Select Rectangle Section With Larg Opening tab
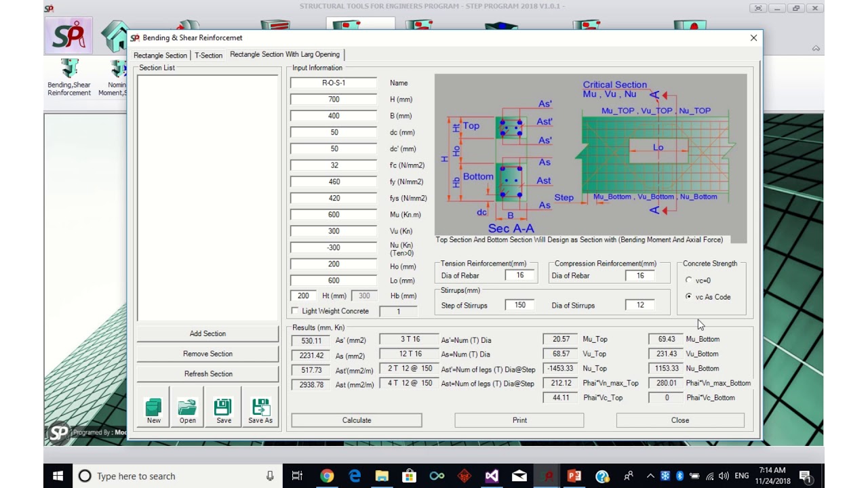Viewport: 868px width, 488px height. [x=285, y=54]
